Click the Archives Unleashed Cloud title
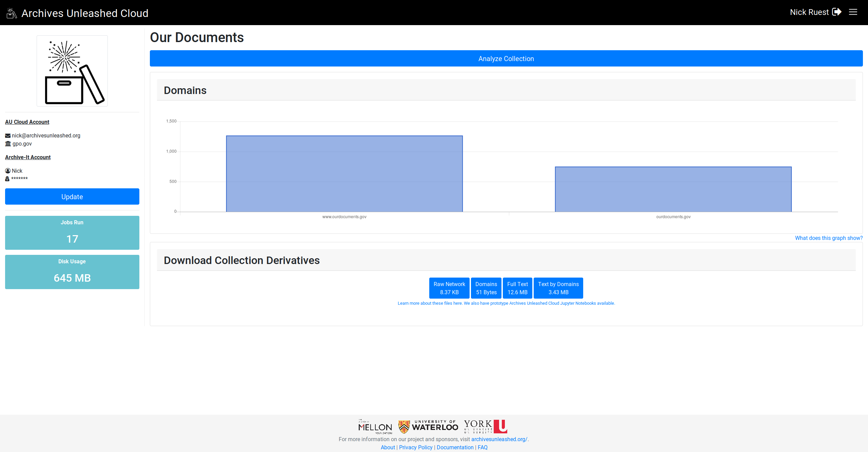The width and height of the screenshot is (868, 452). [85, 13]
